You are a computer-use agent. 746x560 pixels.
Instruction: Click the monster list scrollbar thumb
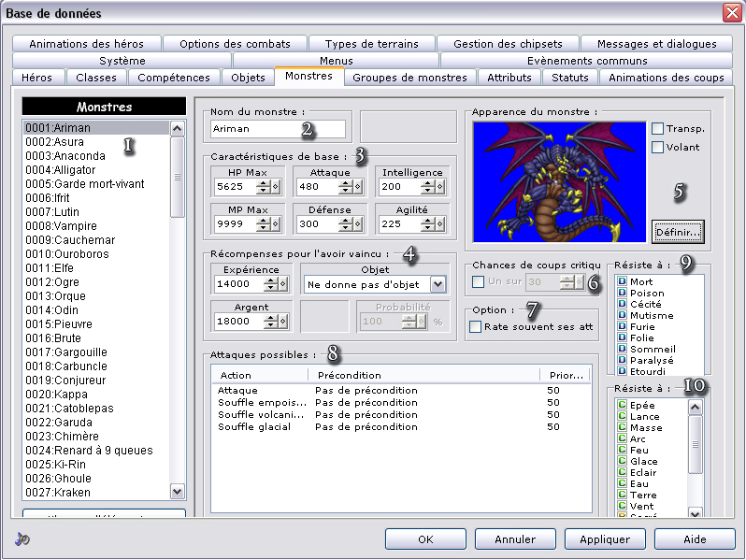(178, 176)
